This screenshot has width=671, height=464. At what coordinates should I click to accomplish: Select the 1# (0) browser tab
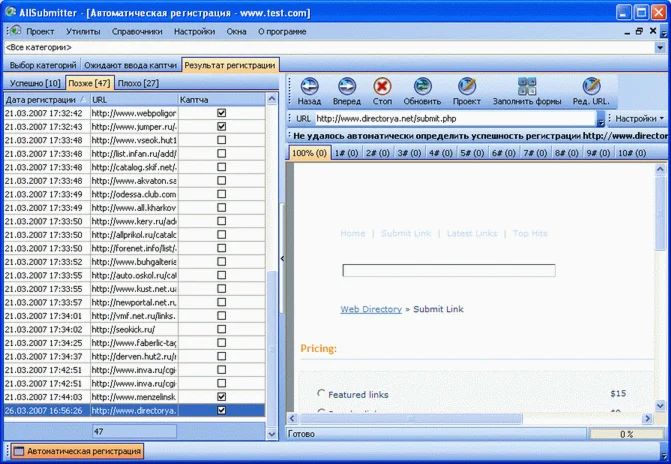point(346,153)
